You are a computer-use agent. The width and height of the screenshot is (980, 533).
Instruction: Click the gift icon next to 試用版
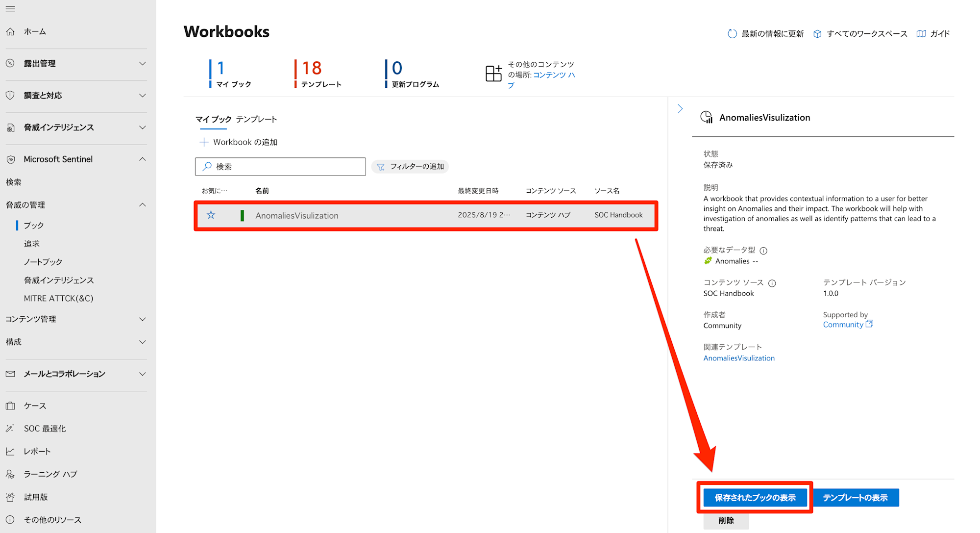10,497
